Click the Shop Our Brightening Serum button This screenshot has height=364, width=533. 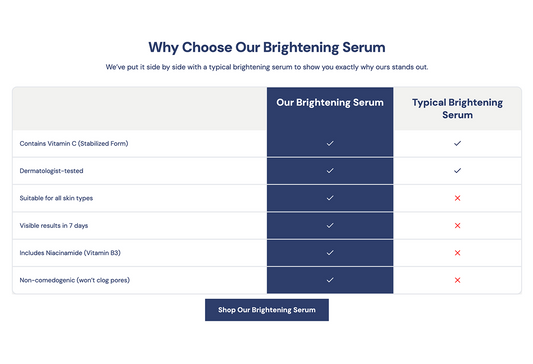266,310
